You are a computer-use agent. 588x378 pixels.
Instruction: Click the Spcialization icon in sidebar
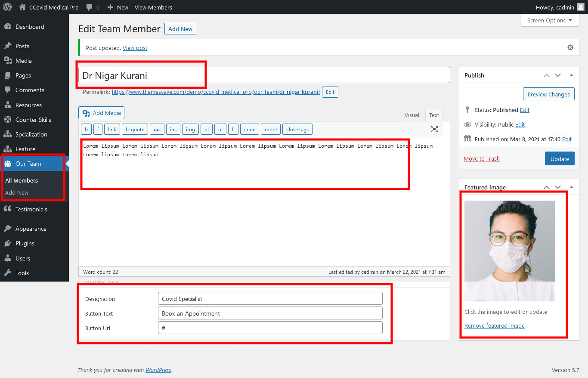coord(8,134)
